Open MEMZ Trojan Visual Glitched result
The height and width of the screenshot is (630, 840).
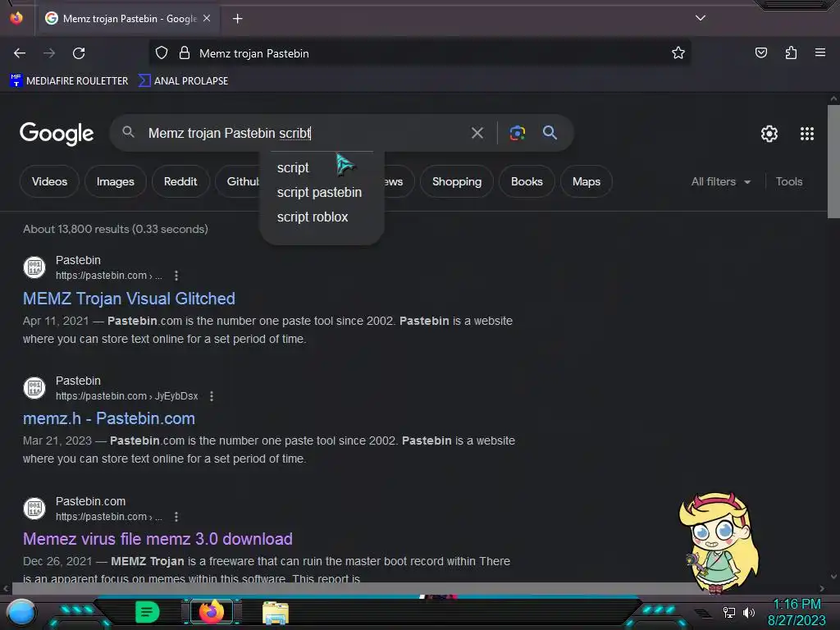pyautogui.click(x=129, y=299)
